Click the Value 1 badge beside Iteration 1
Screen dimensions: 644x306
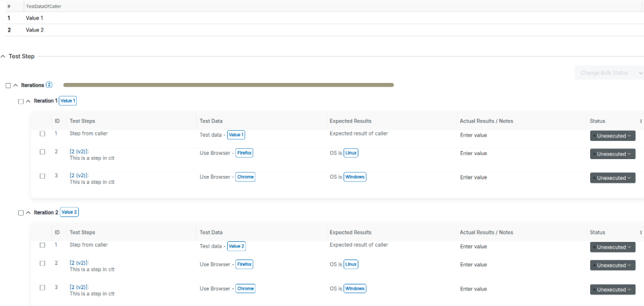tap(67, 100)
